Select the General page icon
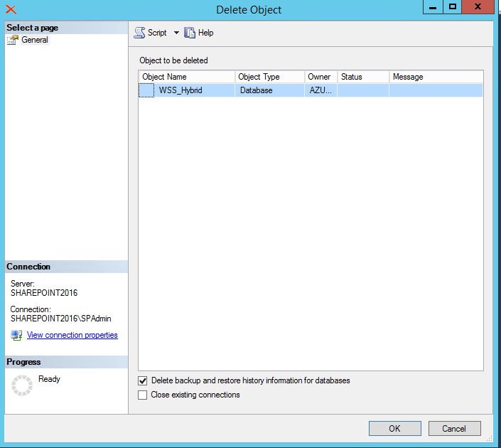 [x=13, y=40]
